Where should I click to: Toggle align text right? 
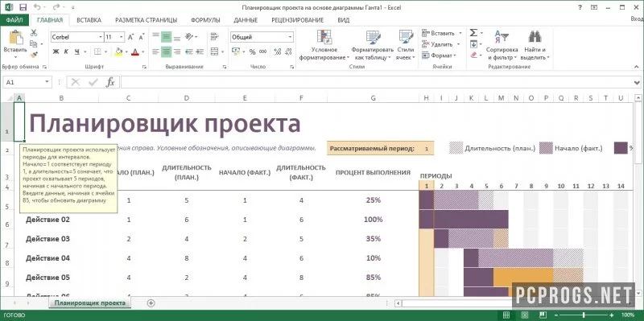coord(176,51)
